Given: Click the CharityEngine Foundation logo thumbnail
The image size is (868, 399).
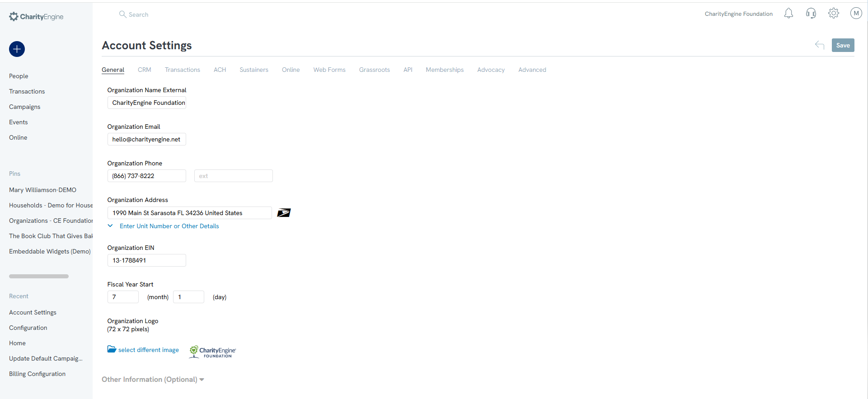Looking at the screenshot, I should tap(212, 352).
